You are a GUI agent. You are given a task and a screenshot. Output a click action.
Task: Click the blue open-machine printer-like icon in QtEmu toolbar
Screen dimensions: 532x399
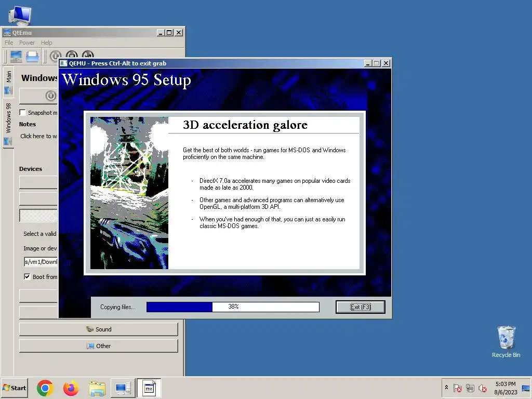click(x=32, y=56)
